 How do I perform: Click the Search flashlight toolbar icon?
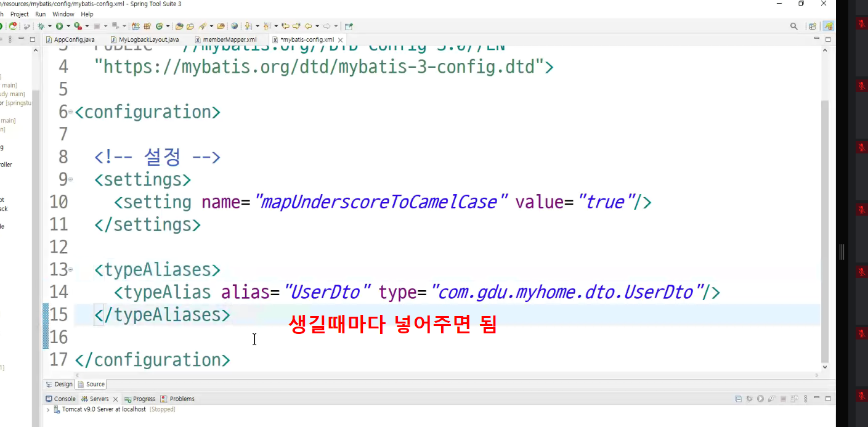click(x=202, y=26)
